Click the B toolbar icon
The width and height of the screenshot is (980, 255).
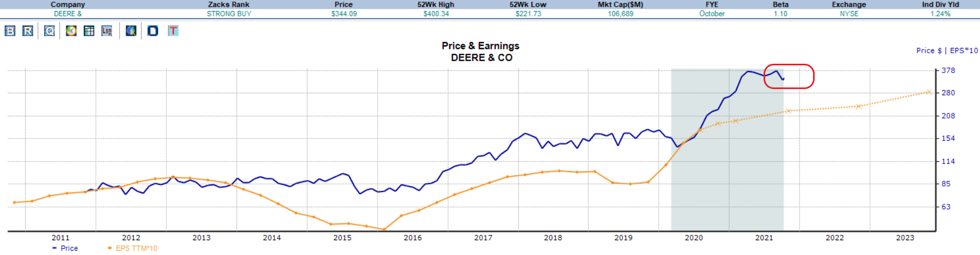10,31
